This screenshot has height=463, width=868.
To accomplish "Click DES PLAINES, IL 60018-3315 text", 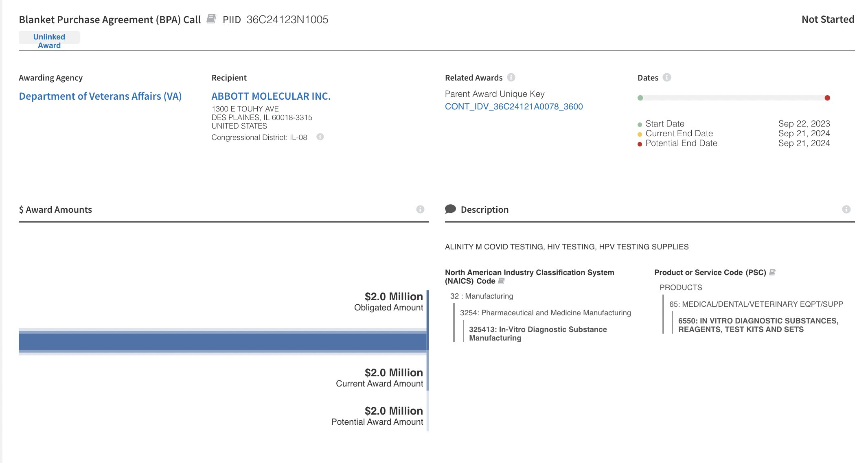I will coord(262,117).
